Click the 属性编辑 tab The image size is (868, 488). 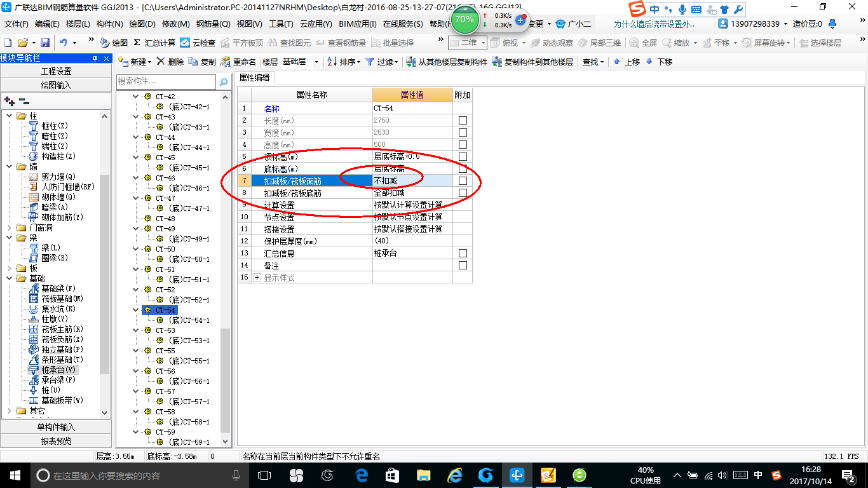click(254, 78)
